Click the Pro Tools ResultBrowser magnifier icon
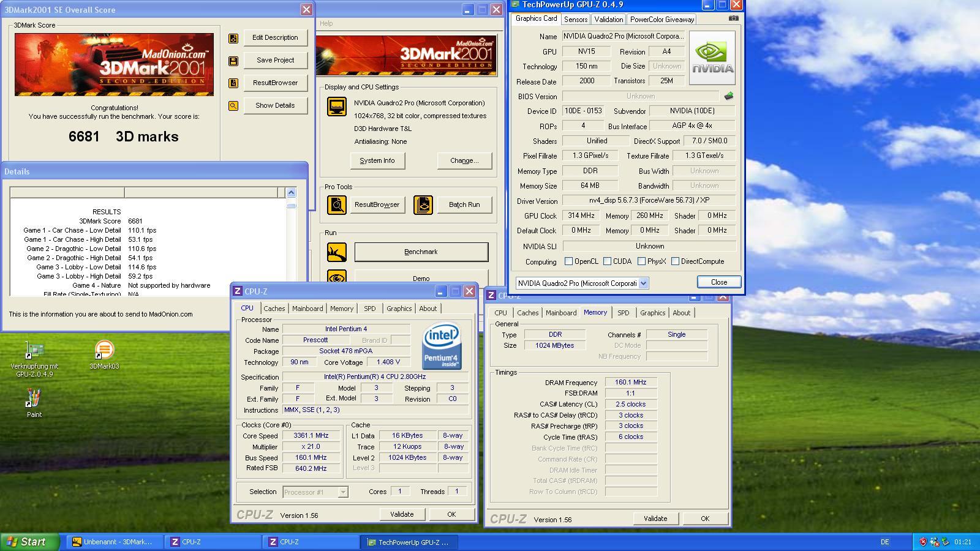This screenshot has height=551, width=980. point(336,205)
